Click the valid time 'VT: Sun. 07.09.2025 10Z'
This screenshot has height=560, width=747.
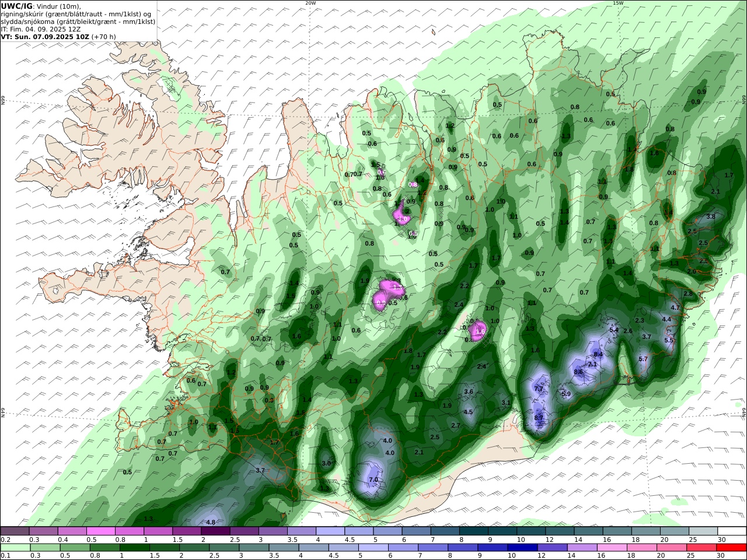(44, 36)
